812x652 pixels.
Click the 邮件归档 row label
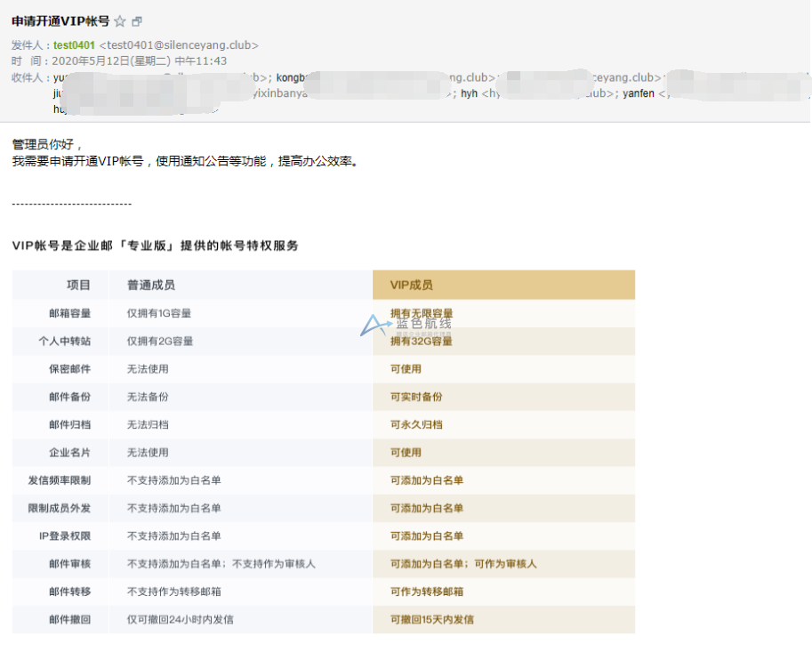(70, 425)
